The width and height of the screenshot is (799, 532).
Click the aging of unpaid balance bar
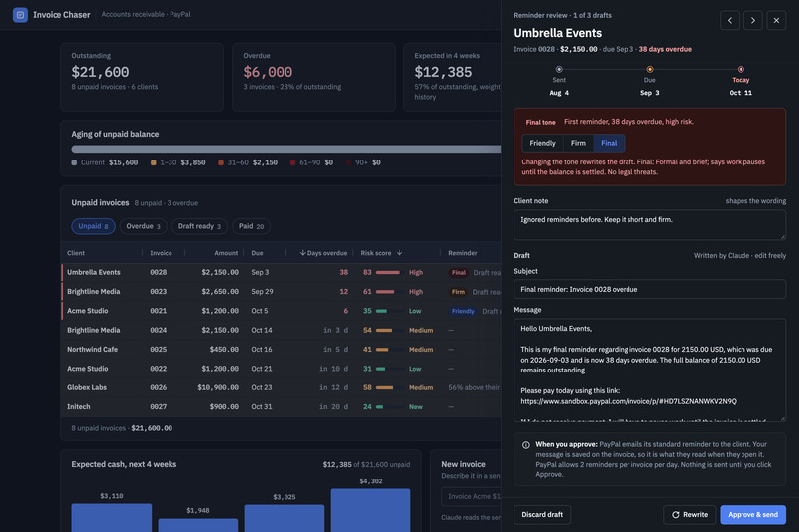pyautogui.click(x=285, y=150)
